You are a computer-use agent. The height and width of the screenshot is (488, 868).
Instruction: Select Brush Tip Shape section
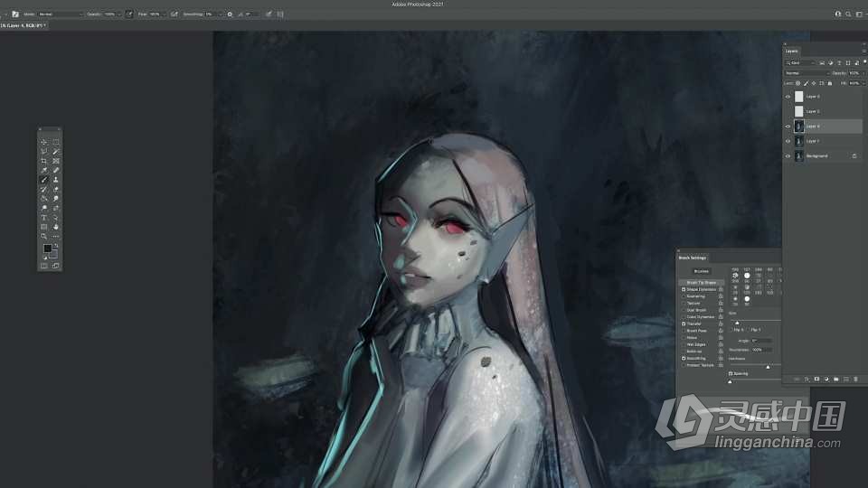701,283
